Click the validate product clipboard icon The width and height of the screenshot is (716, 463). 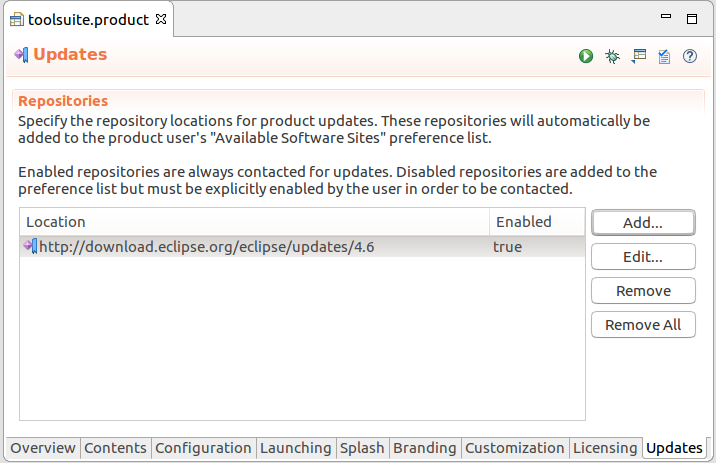pyautogui.click(x=664, y=57)
